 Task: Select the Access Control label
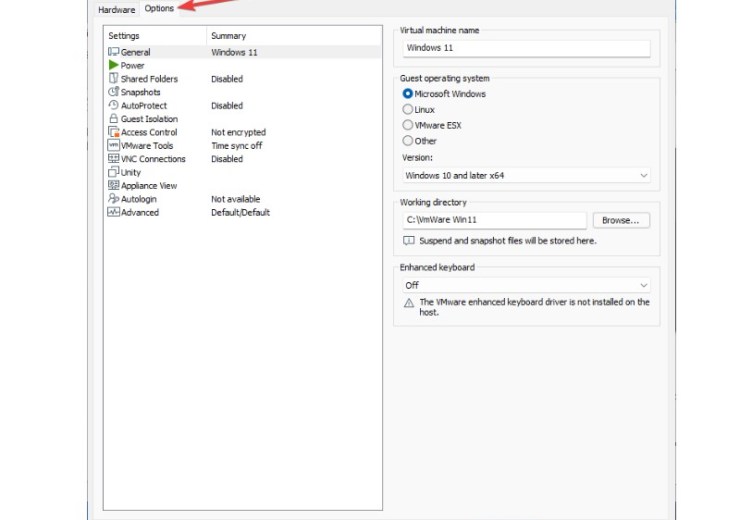(x=149, y=132)
